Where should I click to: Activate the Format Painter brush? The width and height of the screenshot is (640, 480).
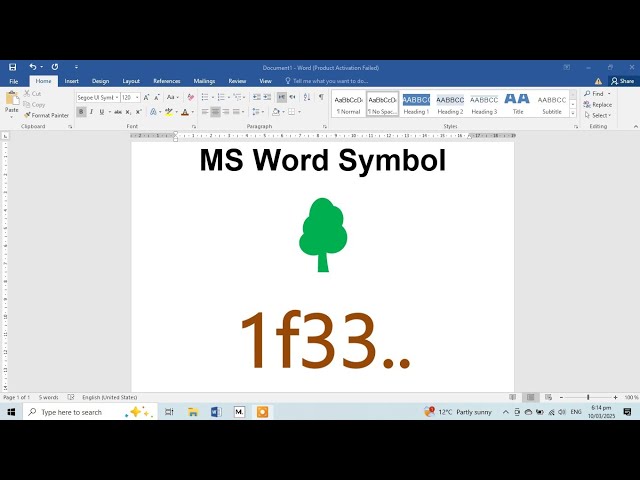(x=27, y=116)
